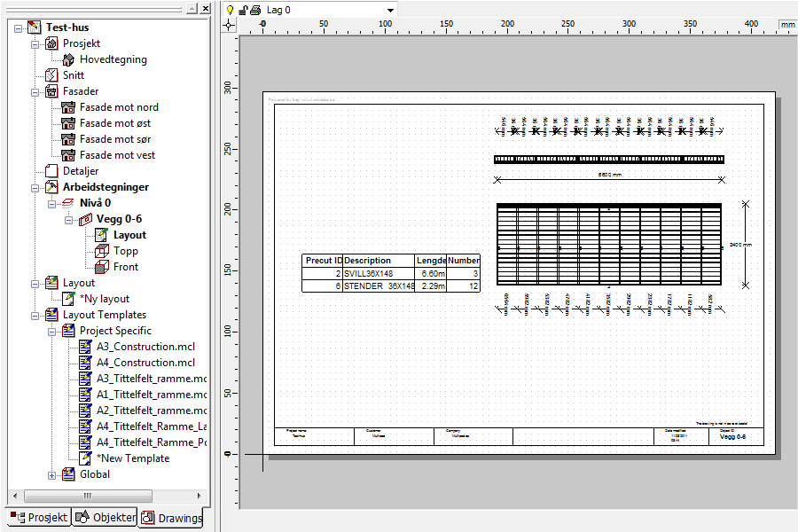Close the project tree panel
798x532 pixels.
tap(205, 8)
